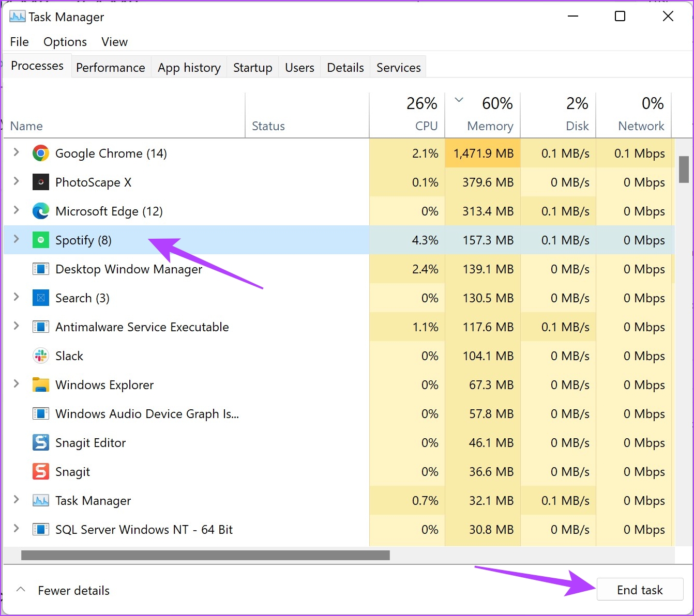Sort by the Status column header

(307, 115)
